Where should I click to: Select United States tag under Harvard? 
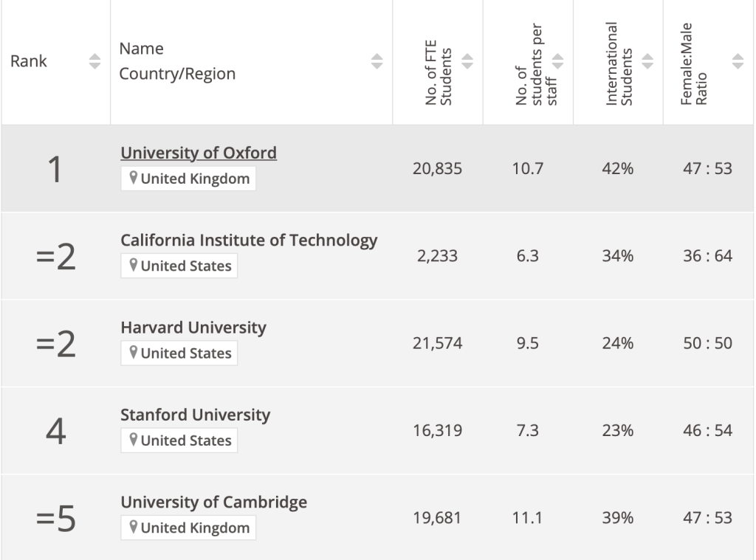coord(179,353)
